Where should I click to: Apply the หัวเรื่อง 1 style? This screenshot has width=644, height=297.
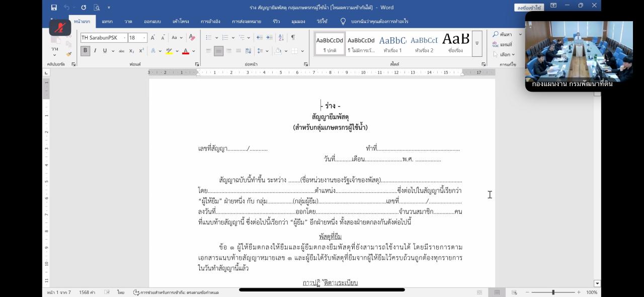[x=392, y=43]
